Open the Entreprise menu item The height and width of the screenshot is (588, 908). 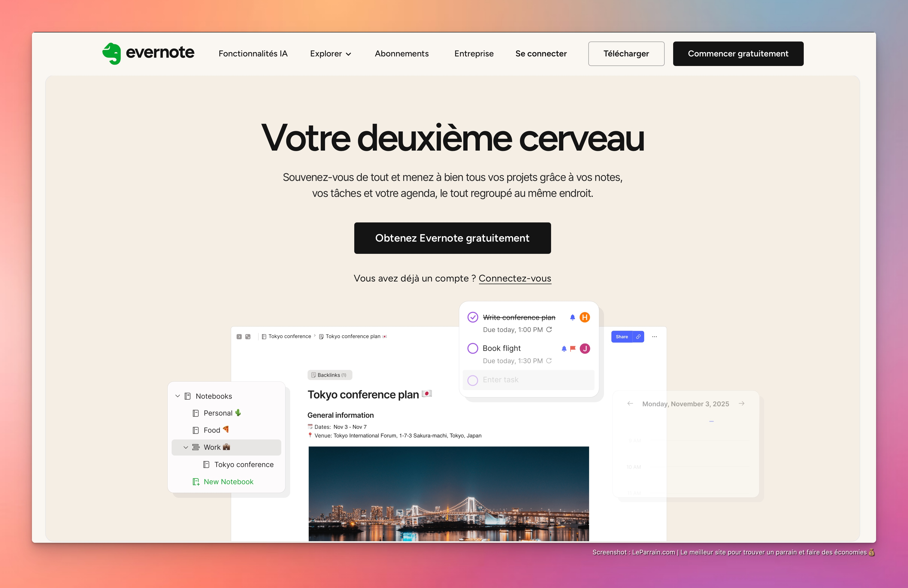pyautogui.click(x=474, y=54)
